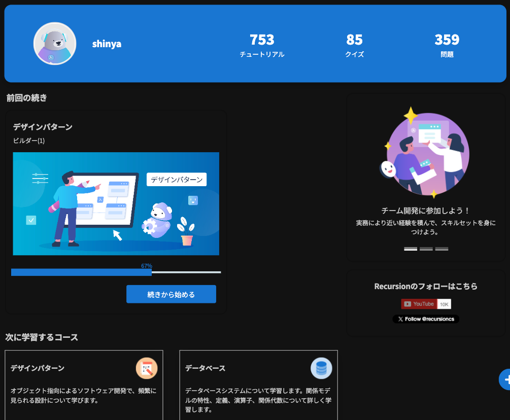Open the 359 問題 stat
The image size is (510, 420).
[447, 45]
